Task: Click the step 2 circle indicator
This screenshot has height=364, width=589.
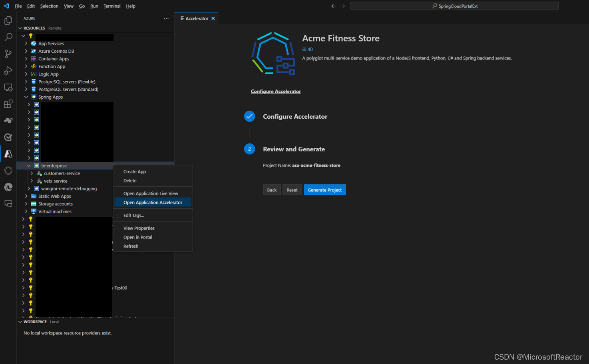Action: pos(249,149)
